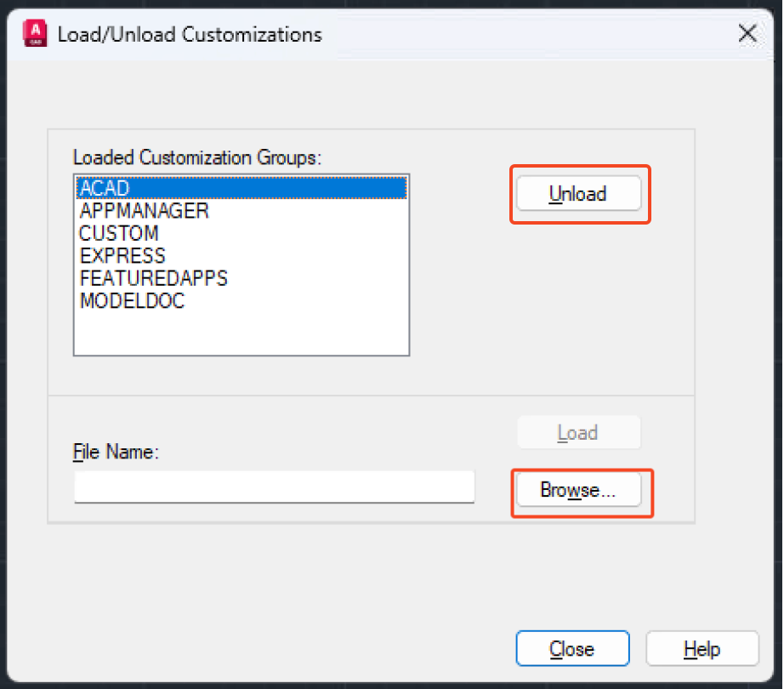Pick FEATUREDAPPS from the list
Viewport: 784px width, 689px height.
tap(154, 278)
